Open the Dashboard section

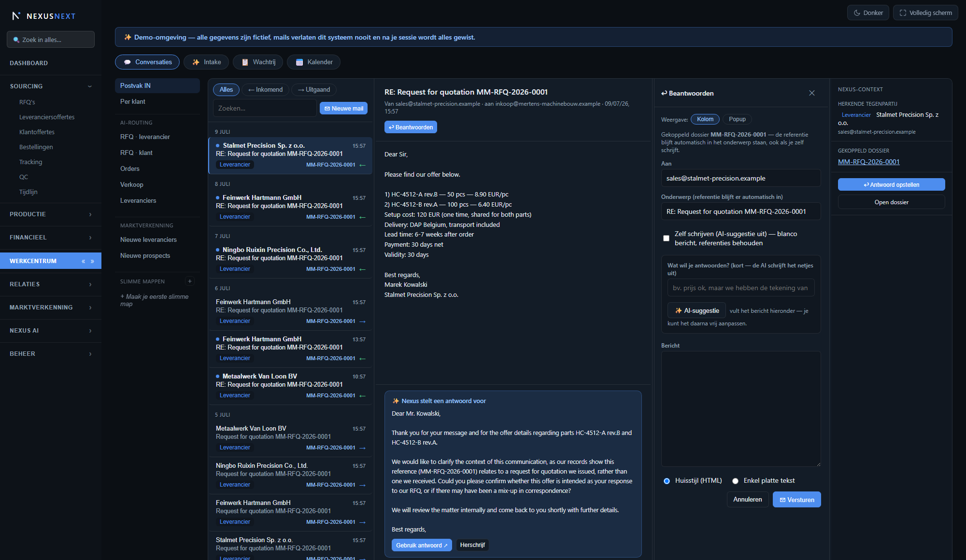pyautogui.click(x=28, y=63)
